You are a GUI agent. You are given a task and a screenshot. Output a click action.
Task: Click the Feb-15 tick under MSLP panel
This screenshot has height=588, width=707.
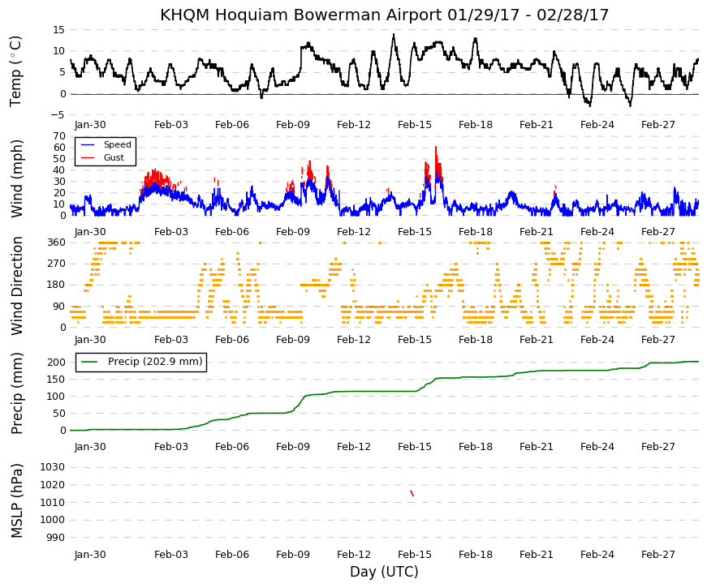tap(414, 555)
